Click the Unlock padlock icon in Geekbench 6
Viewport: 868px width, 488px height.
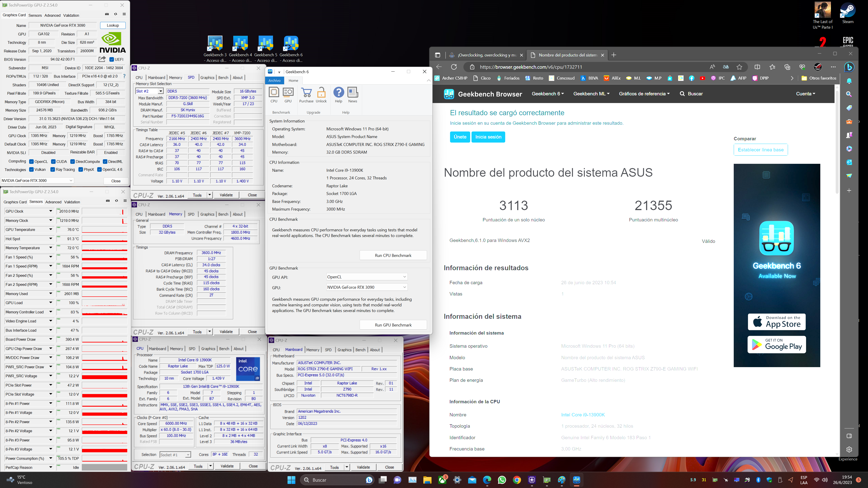click(321, 94)
